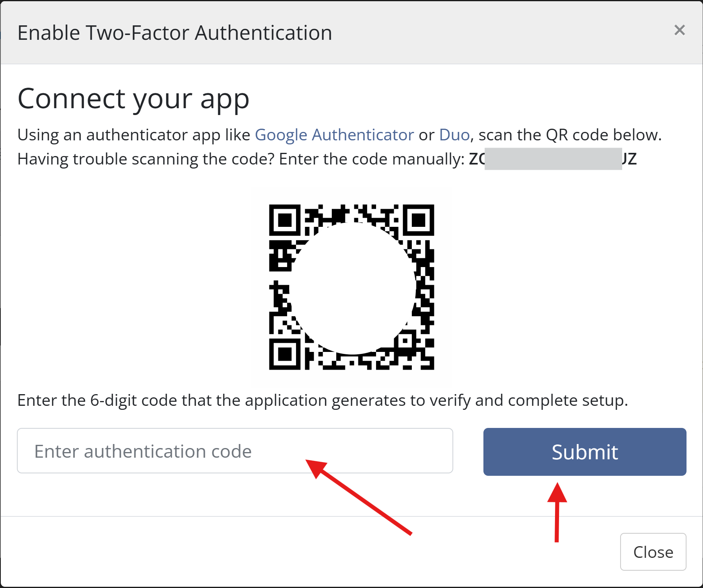Click the QR code image
703x588 pixels.
351,287
